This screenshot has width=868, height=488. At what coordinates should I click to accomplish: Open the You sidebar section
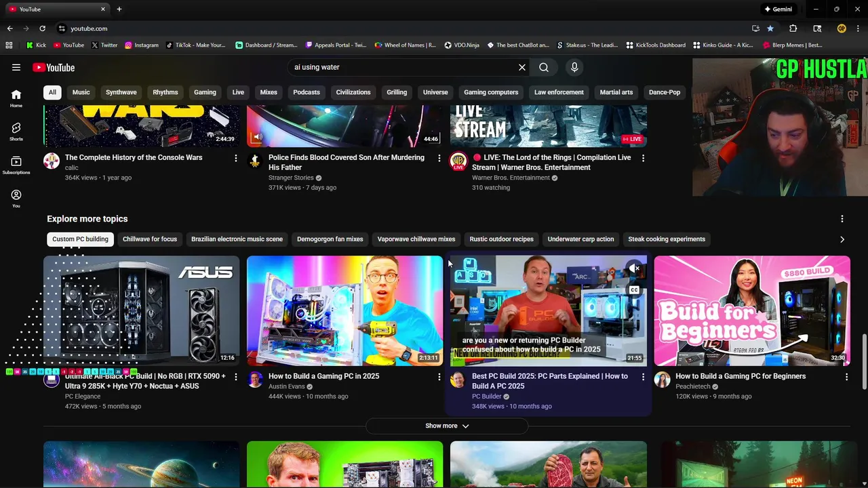click(x=16, y=199)
